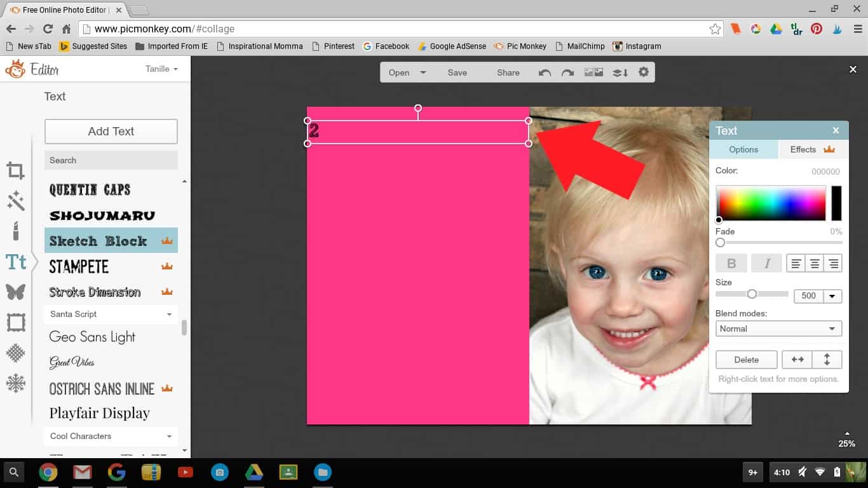Set text alignment to center
The height and width of the screenshot is (488, 868).
[x=814, y=263]
